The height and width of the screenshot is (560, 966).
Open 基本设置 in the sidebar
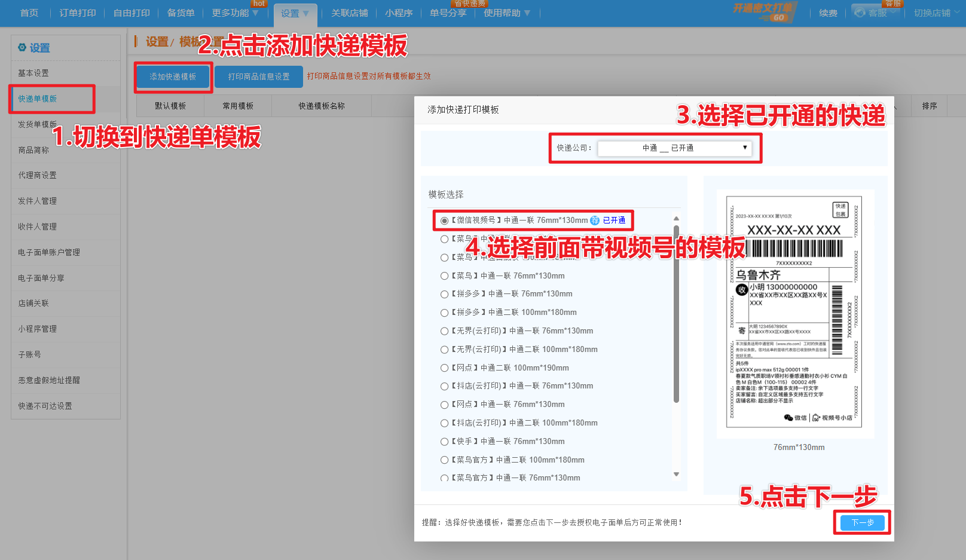coord(65,73)
